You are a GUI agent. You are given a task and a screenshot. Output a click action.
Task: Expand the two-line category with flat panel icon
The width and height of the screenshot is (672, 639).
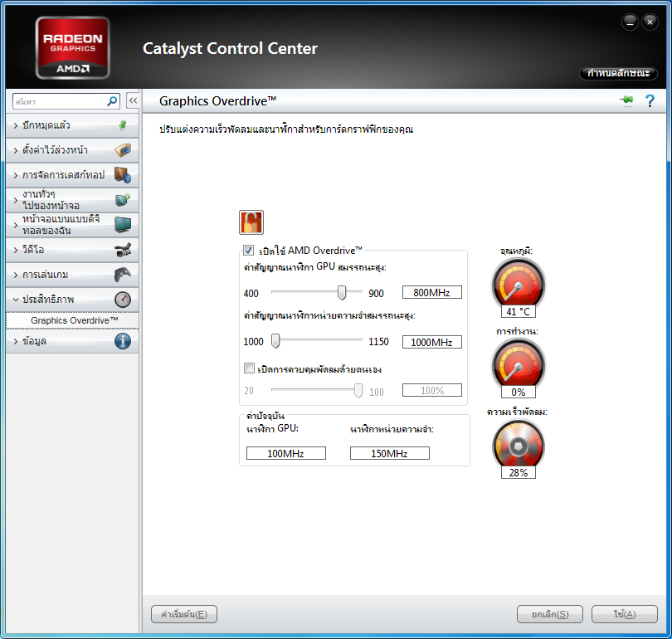click(72, 225)
